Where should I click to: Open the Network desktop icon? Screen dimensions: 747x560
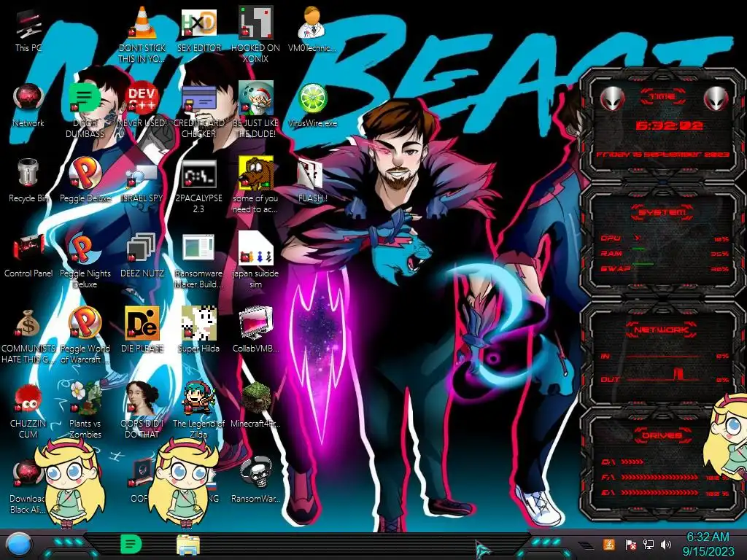click(x=28, y=106)
